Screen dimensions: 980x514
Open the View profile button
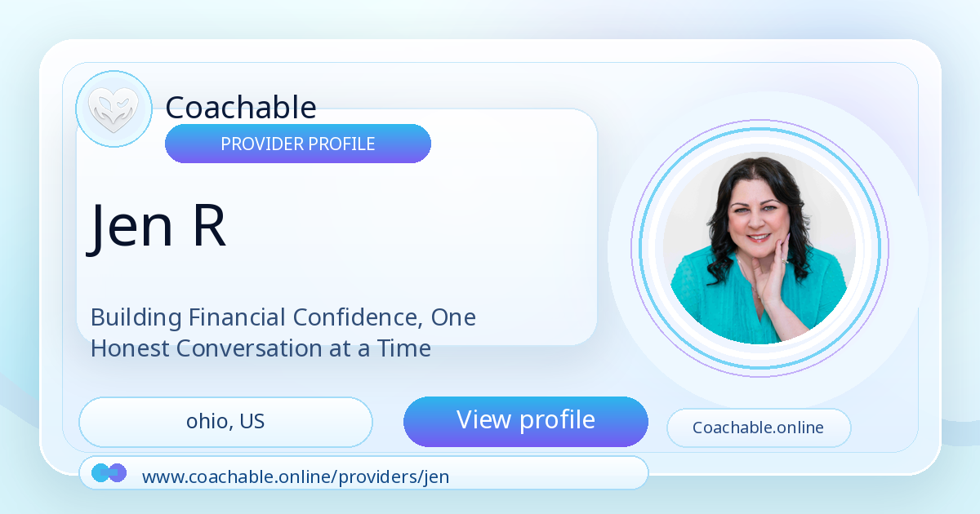point(526,422)
